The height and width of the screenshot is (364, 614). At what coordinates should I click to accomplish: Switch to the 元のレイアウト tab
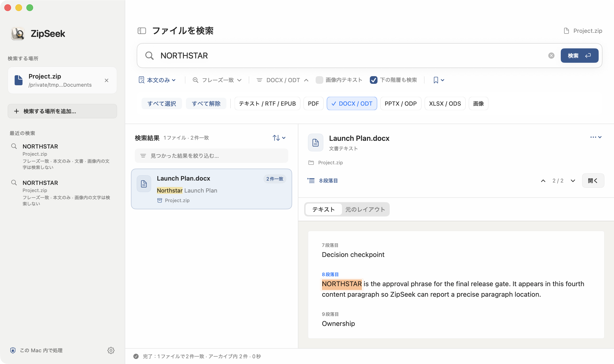(365, 209)
